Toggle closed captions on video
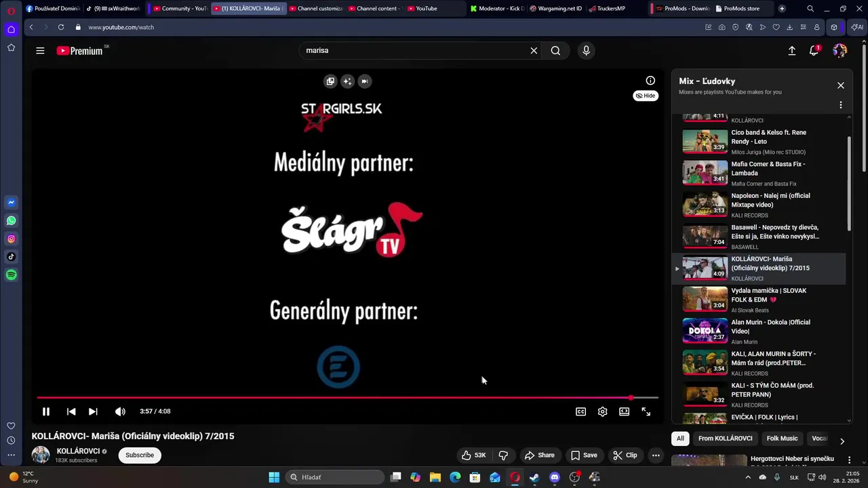The width and height of the screenshot is (868, 488). coord(581,411)
